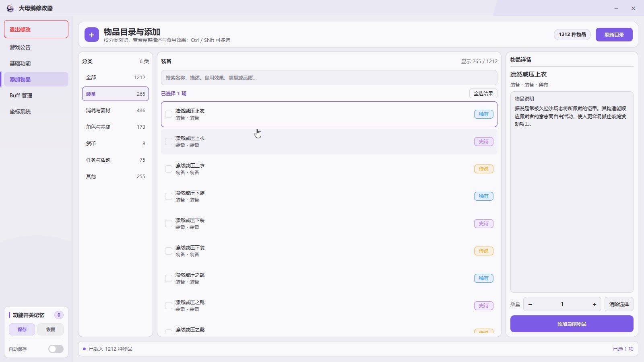Open the 游戏公告 sidebar page
Screen dimensions: 644x362
pos(36,47)
